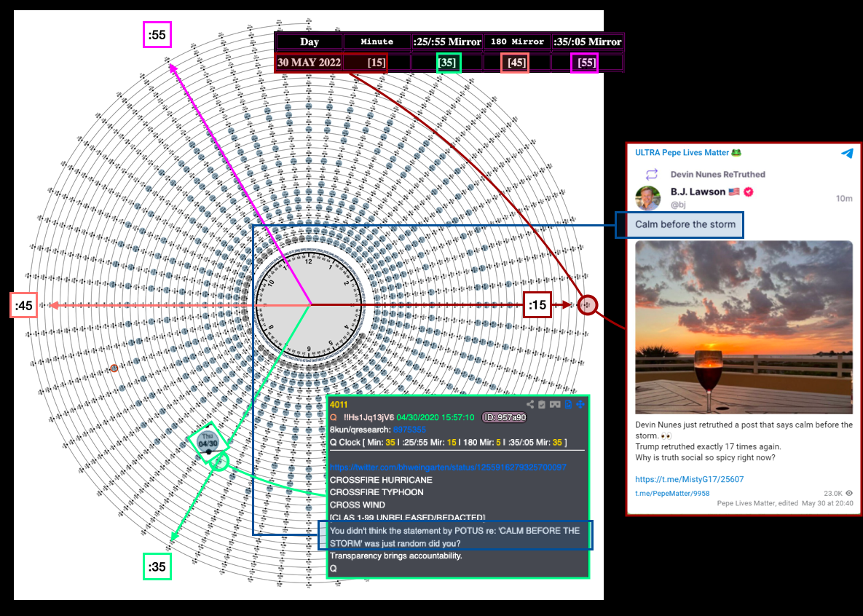Click the hour 12 on the clock face
Image resolution: width=863 pixels, height=616 pixels.
[x=308, y=261]
